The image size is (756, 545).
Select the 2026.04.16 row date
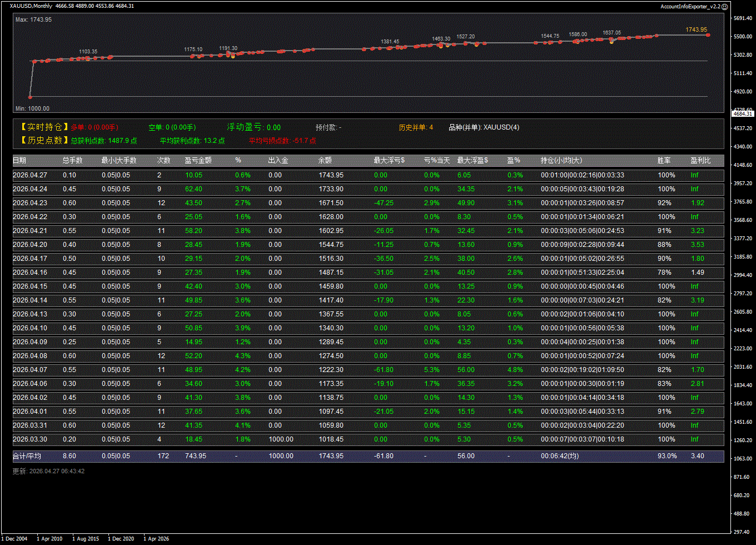30,272
